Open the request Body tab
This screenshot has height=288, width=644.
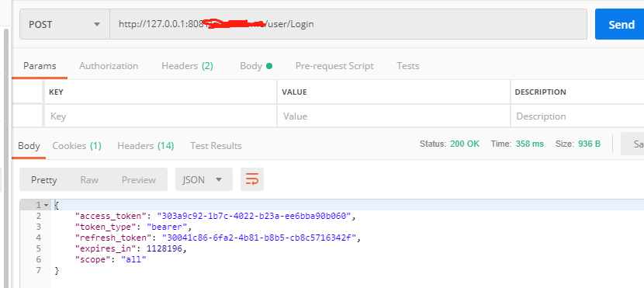256,66
